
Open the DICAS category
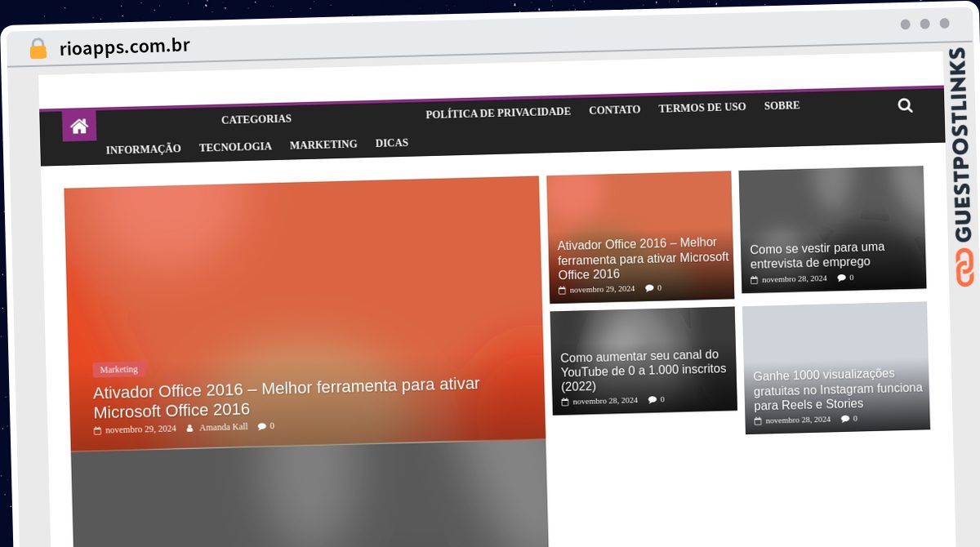(392, 143)
